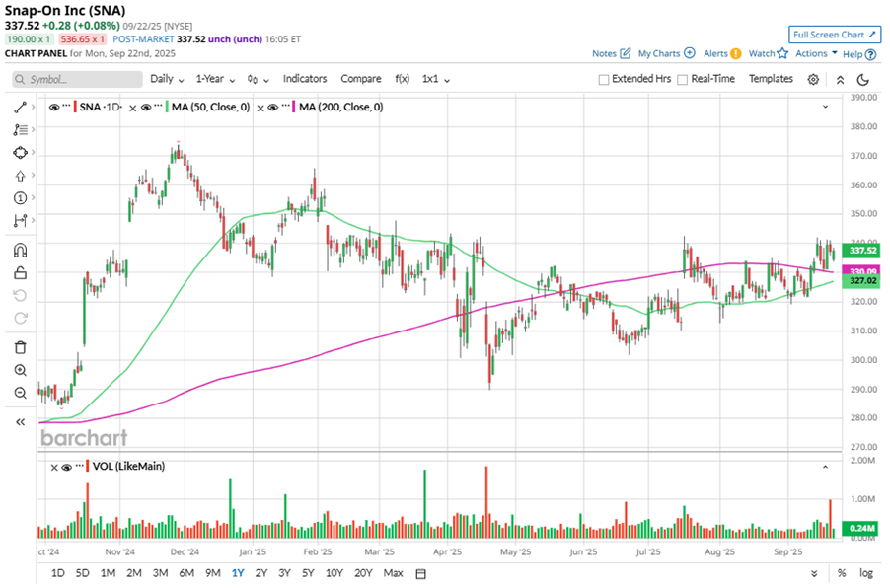Open the numbered annotation tool
This screenshot has height=588, width=890.
pyautogui.click(x=20, y=197)
